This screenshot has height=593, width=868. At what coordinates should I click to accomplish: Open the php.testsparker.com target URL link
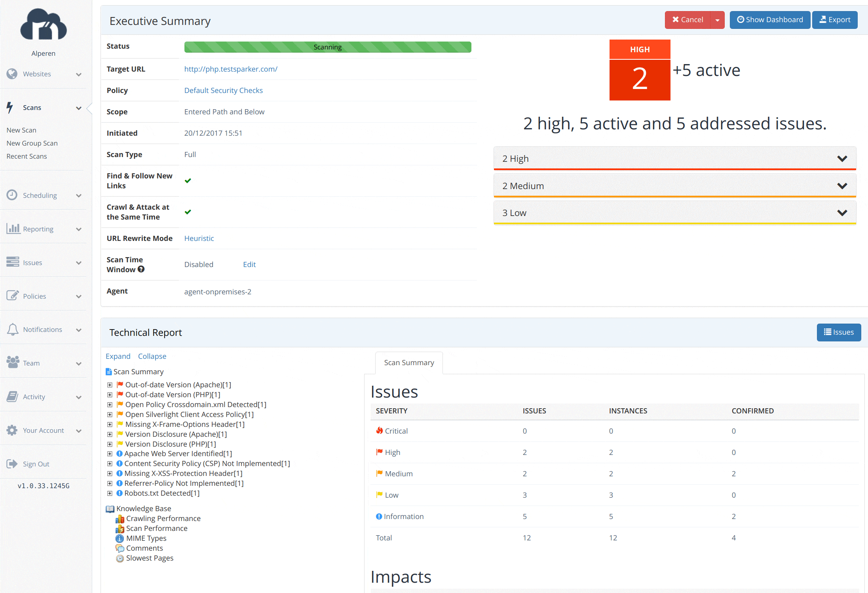click(231, 69)
